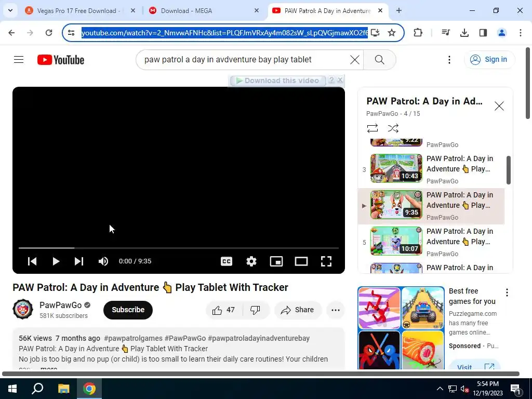The width and height of the screenshot is (532, 399).
Task: Close the Download this video bar
Action: 340,80
